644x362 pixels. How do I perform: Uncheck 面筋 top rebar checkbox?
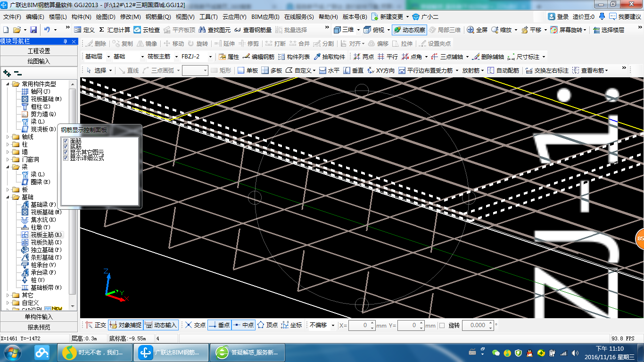click(66, 141)
